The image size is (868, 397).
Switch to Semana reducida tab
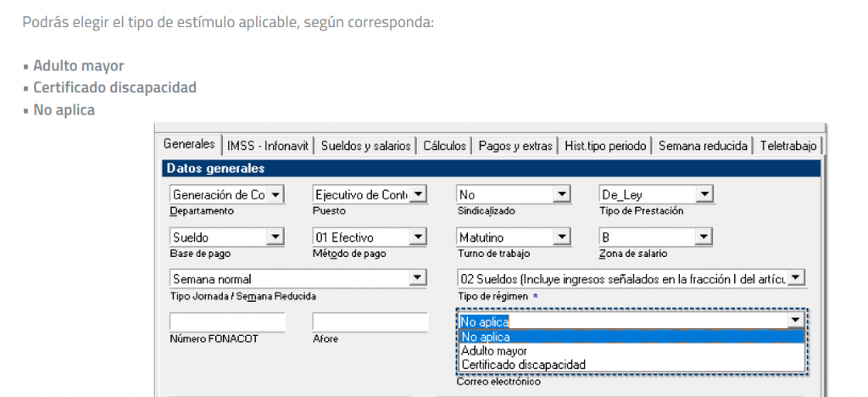(x=704, y=146)
